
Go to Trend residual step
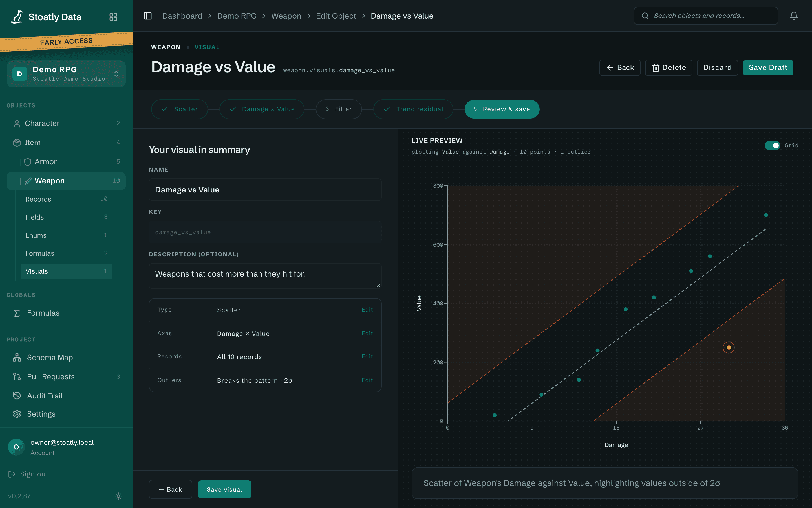[413, 109]
